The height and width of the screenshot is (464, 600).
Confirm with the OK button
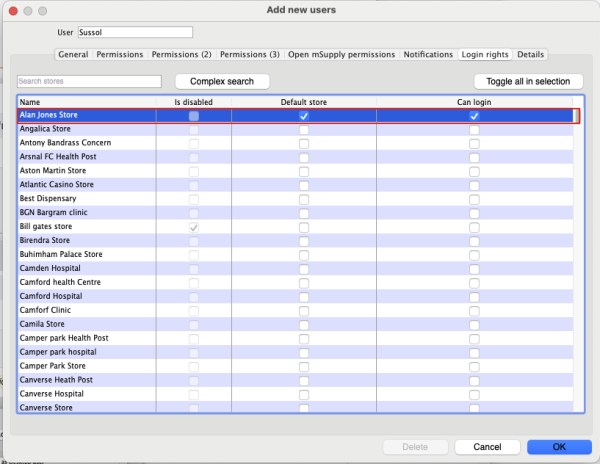(559, 446)
